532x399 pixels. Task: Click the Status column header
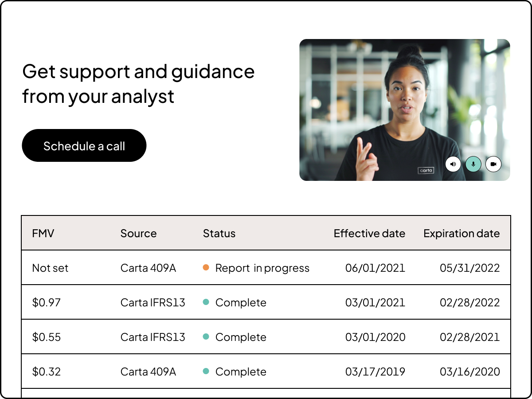[219, 233]
